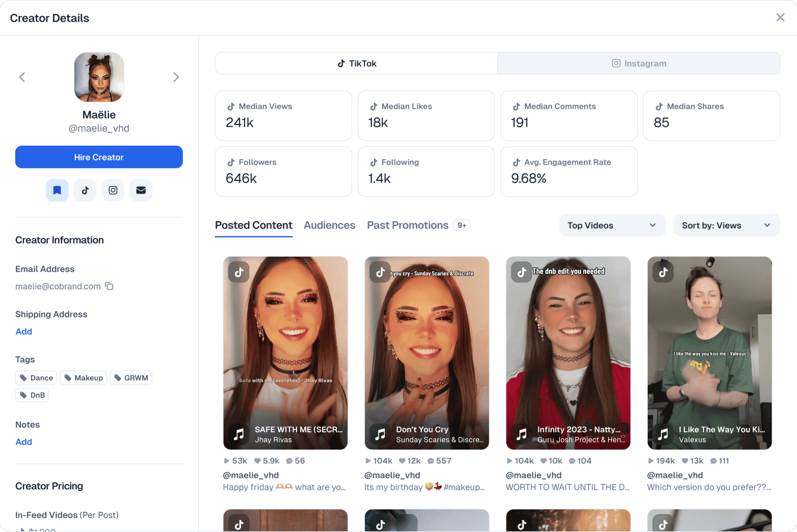Viewport: 797px width, 532px height.
Task: Open the Sort by: Views dropdown
Action: (x=726, y=225)
